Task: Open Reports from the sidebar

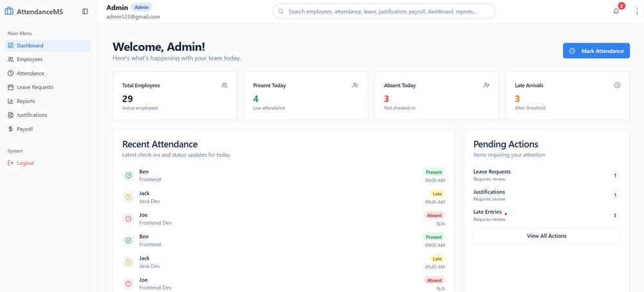Action: point(48,101)
